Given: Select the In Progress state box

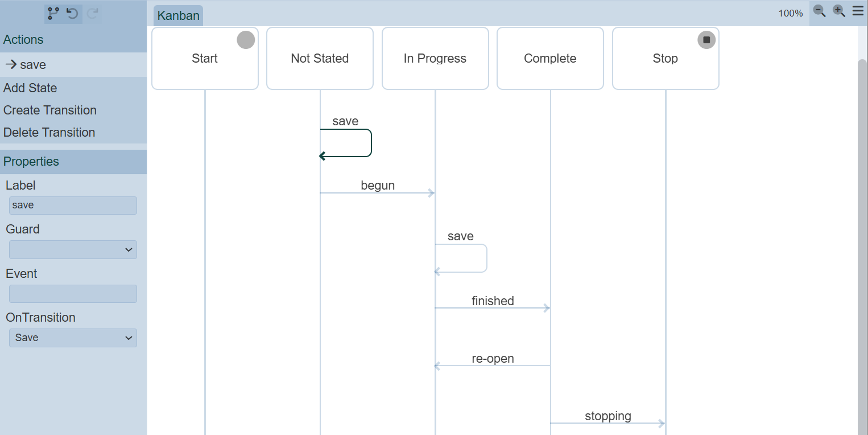Looking at the screenshot, I should pos(435,58).
